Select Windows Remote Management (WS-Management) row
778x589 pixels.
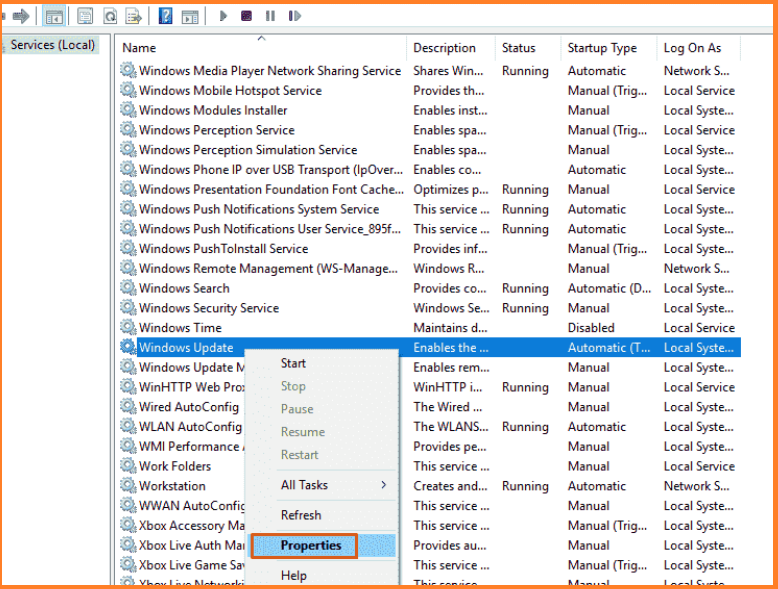tap(430, 268)
